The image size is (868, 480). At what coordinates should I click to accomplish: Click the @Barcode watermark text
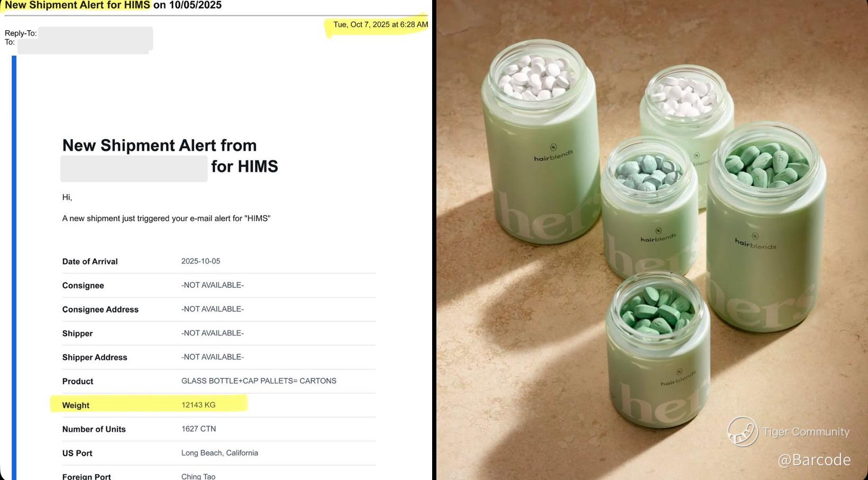[814, 460]
